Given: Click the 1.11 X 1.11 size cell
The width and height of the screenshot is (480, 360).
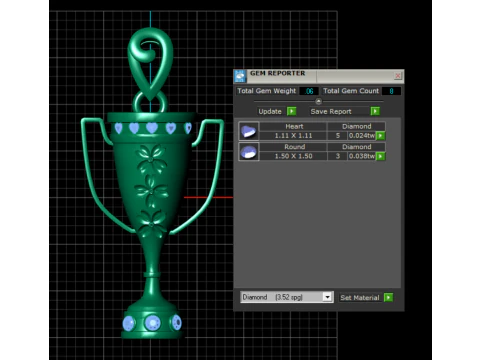Looking at the screenshot, I should tap(294, 136).
